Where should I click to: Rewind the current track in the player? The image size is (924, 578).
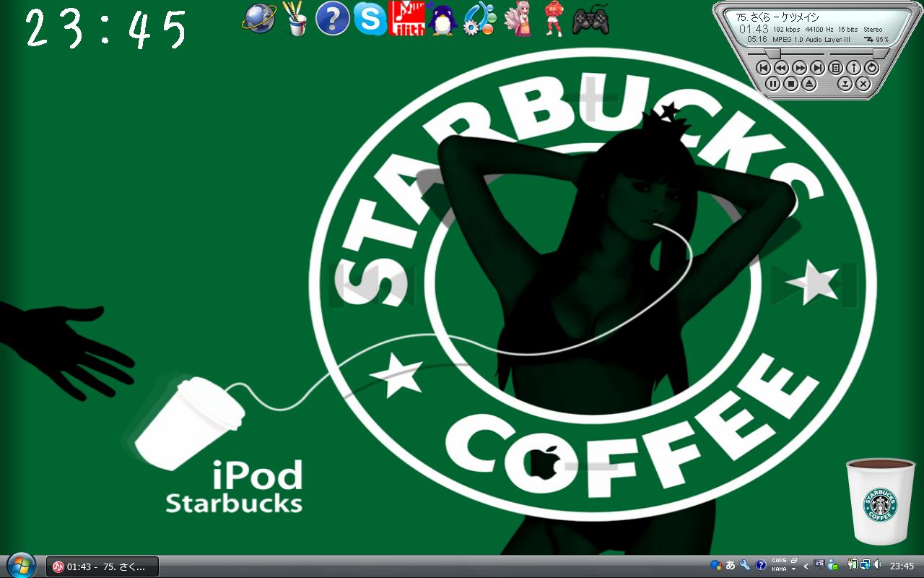tap(781, 67)
